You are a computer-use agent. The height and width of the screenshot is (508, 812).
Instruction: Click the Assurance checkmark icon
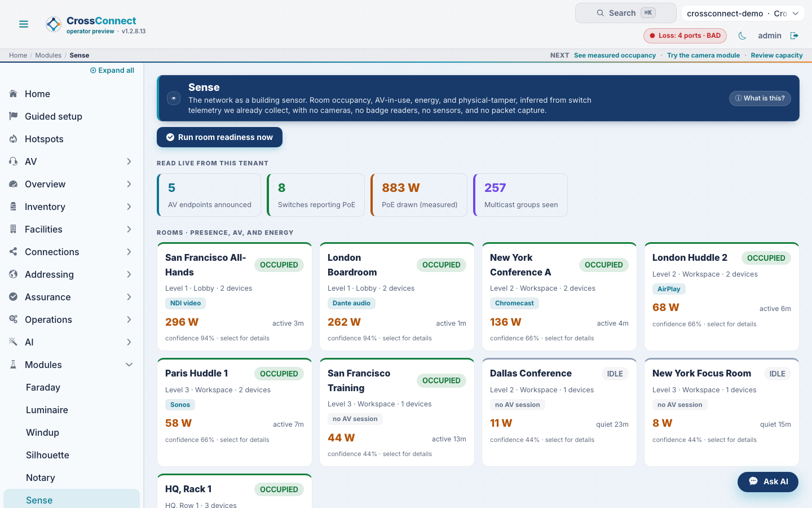pyautogui.click(x=14, y=297)
